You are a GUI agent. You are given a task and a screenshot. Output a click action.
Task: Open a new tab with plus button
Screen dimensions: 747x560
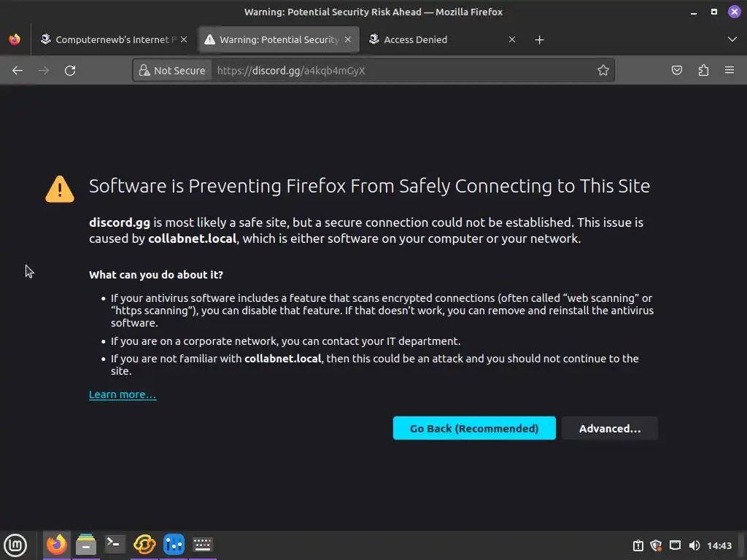click(x=539, y=40)
